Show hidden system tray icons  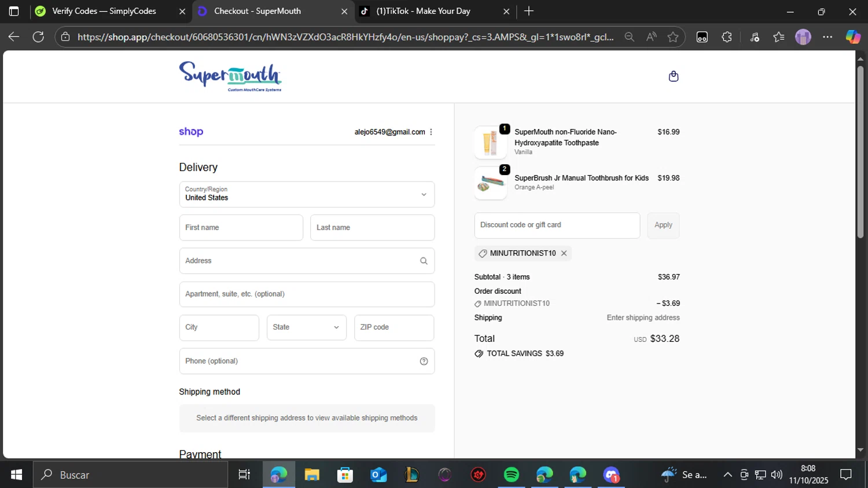click(x=727, y=475)
